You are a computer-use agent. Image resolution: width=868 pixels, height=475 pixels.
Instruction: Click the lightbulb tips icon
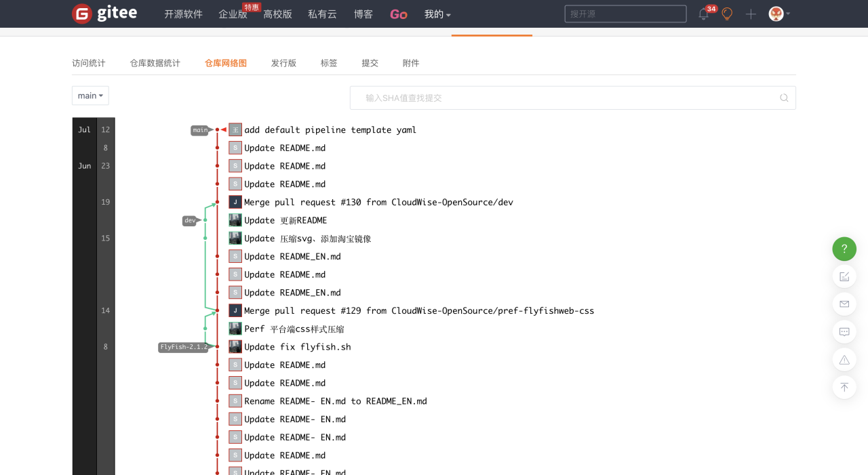[x=727, y=14]
